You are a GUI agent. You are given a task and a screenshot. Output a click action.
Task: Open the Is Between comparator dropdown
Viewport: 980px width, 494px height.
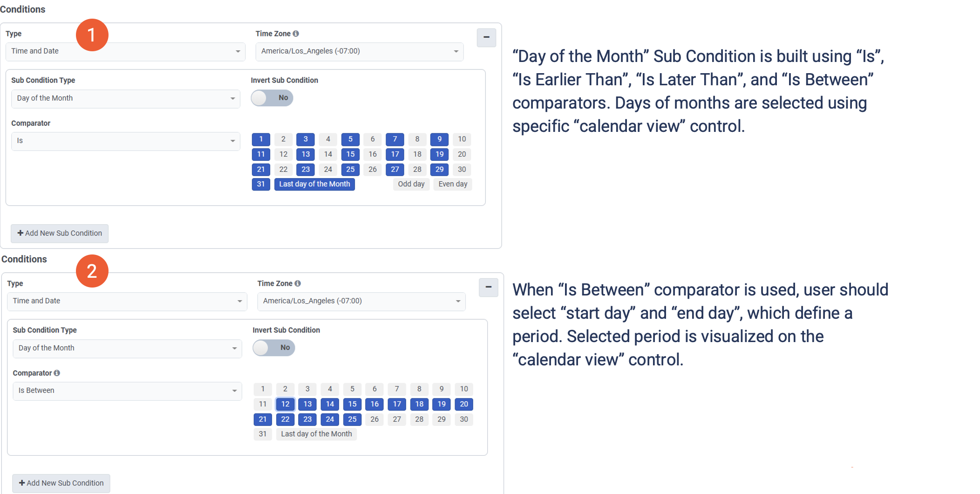(127, 391)
